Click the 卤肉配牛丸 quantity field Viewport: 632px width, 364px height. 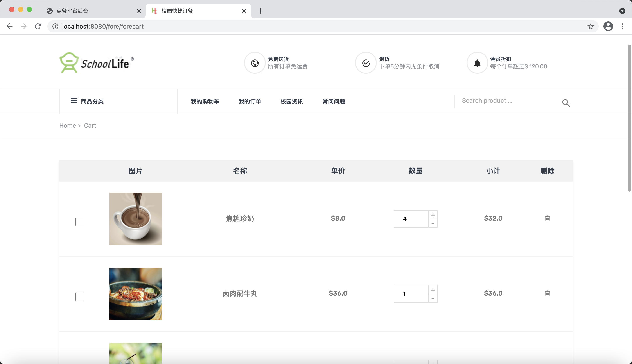[411, 294]
